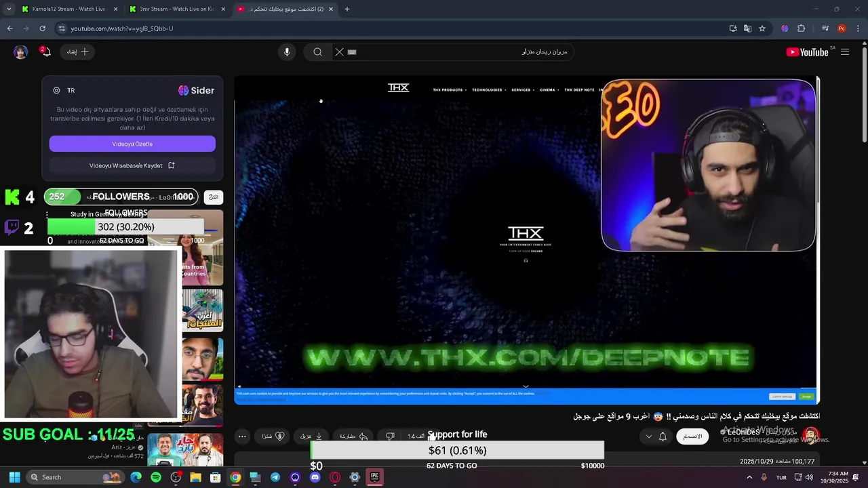The image size is (868, 488).
Task: Reload the YouTube page
Action: (x=42, y=28)
